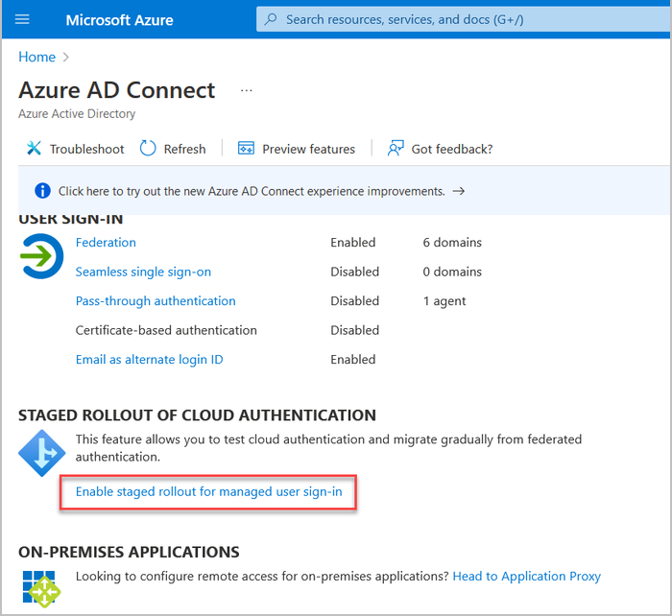The image size is (672, 616).
Task: Open Email as alternate login ID
Action: 149,360
